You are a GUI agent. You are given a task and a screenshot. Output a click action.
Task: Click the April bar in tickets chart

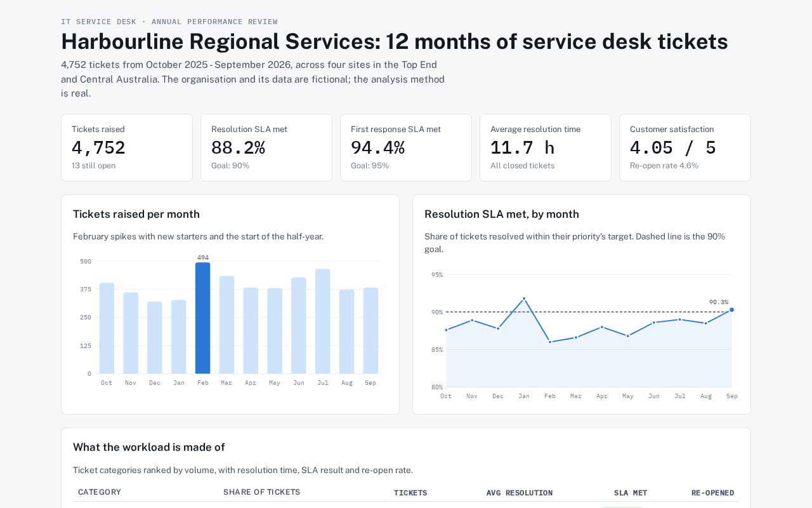(251, 330)
